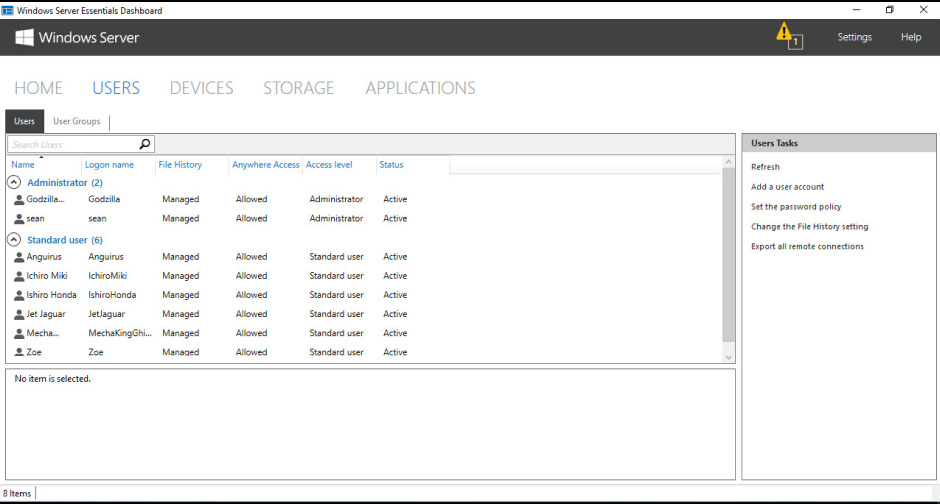Click the Dashboard app icon in title bar
940x504 pixels.
point(7,10)
